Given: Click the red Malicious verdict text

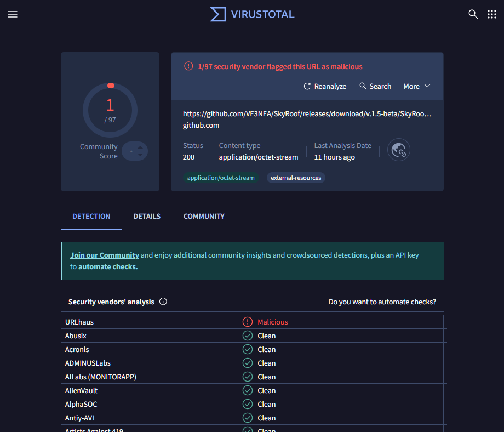Looking at the screenshot, I should click(273, 322).
